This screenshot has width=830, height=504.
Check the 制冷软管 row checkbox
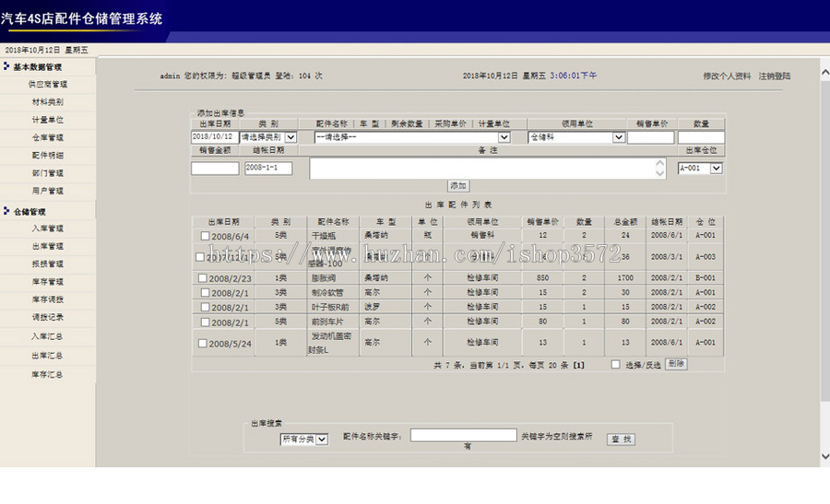pyautogui.click(x=205, y=292)
